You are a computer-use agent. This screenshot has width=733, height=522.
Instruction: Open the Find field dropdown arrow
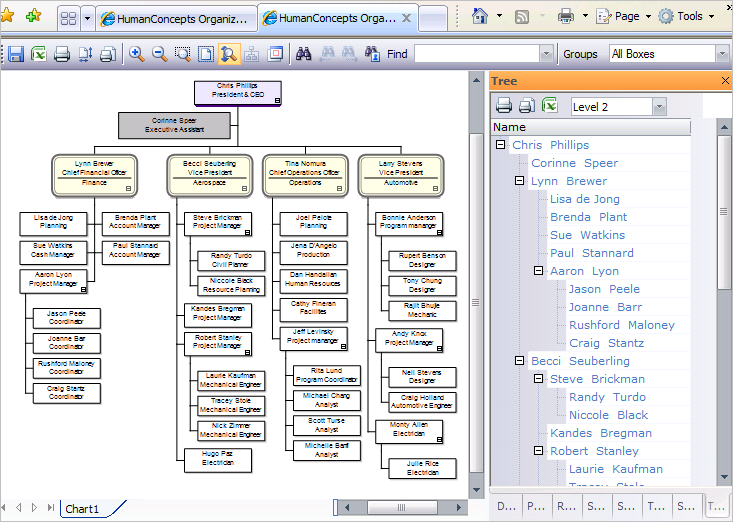(546, 54)
